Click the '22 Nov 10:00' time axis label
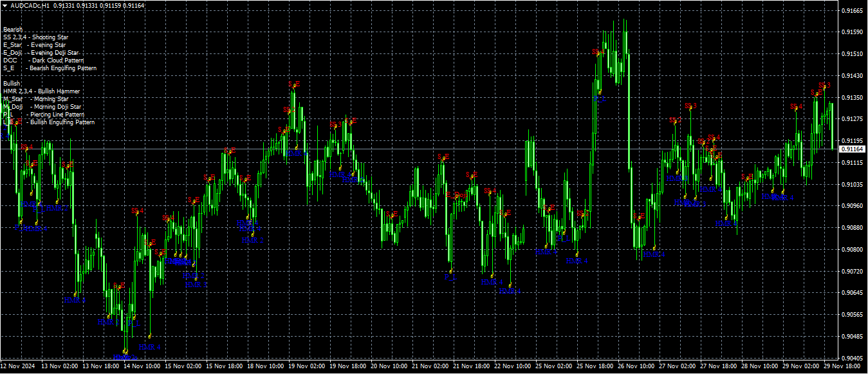The width and height of the screenshot is (868, 374). [513, 366]
